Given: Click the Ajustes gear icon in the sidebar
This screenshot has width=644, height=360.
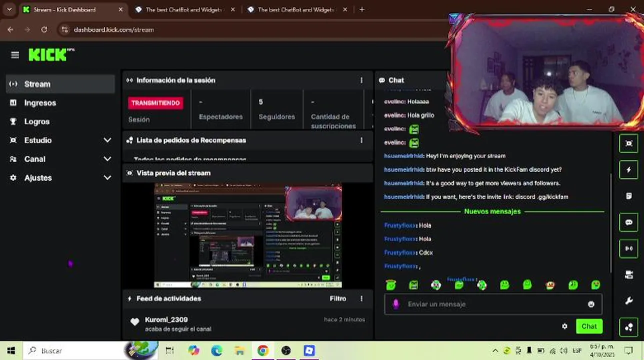Looking at the screenshot, I should [13, 177].
